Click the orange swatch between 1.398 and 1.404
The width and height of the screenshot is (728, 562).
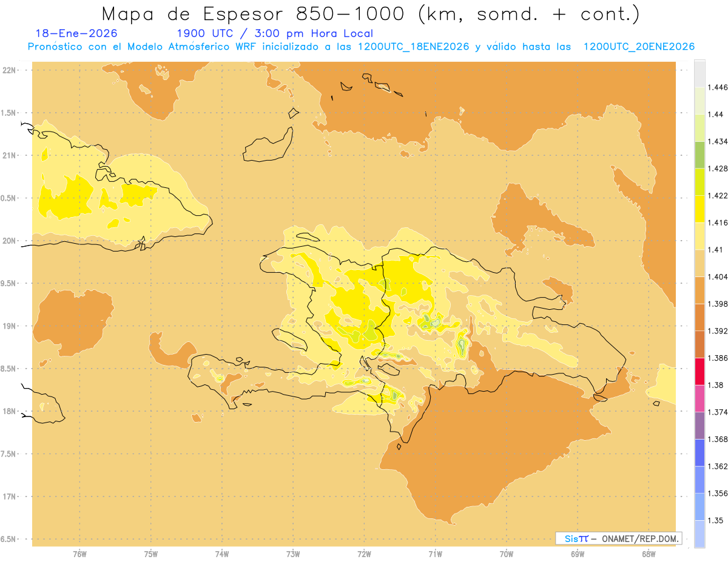[x=699, y=290]
